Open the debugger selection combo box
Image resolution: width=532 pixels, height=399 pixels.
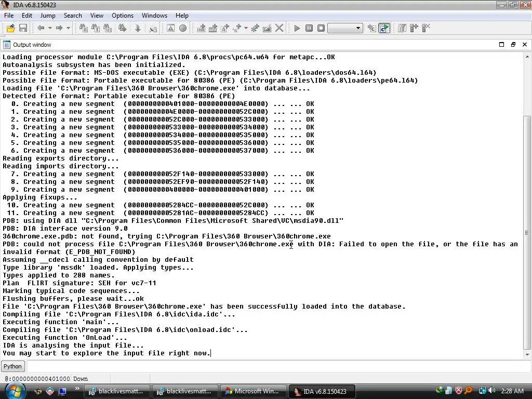coord(345,28)
